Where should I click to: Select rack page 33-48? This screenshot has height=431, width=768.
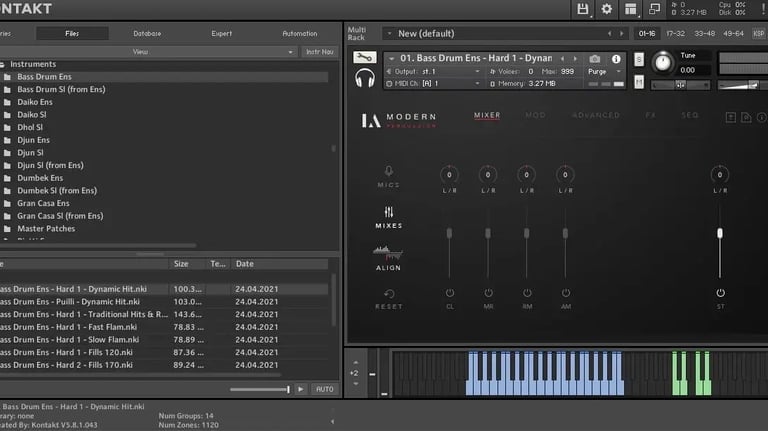coord(704,34)
